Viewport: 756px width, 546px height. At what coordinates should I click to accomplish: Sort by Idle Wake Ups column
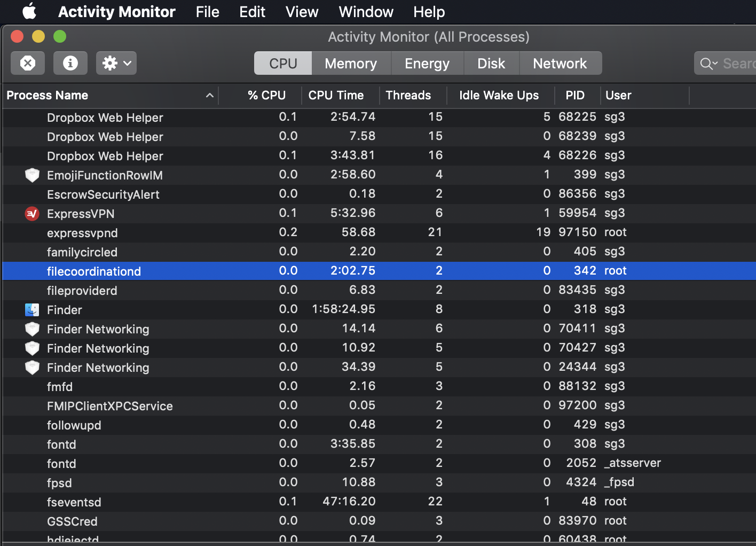click(500, 95)
